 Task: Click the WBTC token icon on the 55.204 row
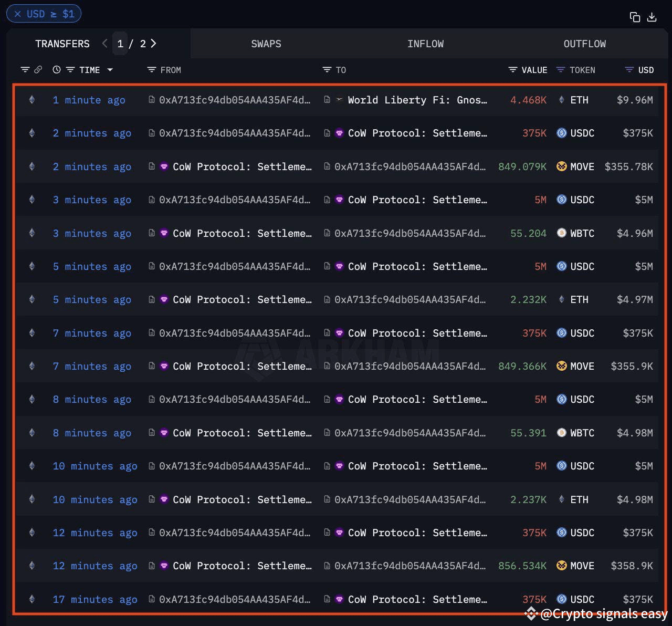point(561,233)
